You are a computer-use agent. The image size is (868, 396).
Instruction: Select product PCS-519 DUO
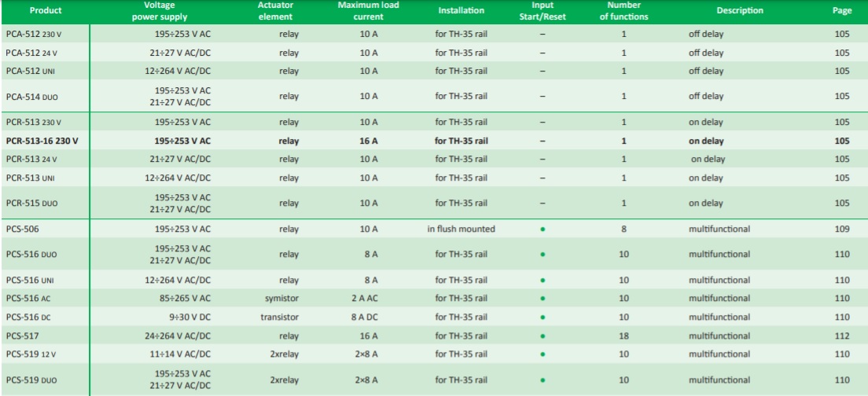[x=31, y=380]
